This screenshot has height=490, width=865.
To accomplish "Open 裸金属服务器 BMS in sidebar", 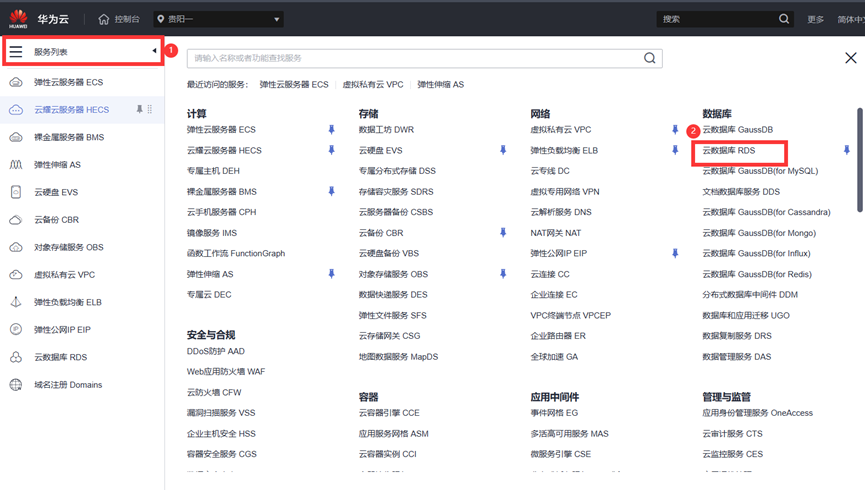I will (x=69, y=137).
